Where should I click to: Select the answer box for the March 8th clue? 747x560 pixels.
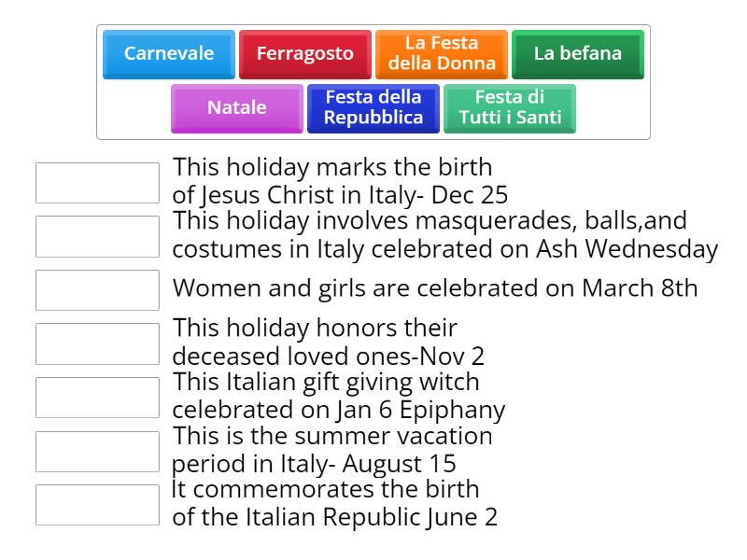tap(97, 289)
